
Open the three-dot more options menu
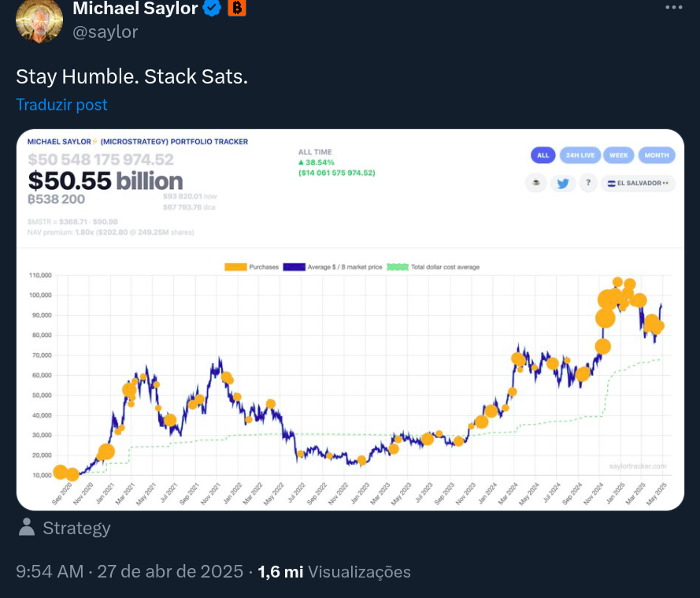pos(674,7)
